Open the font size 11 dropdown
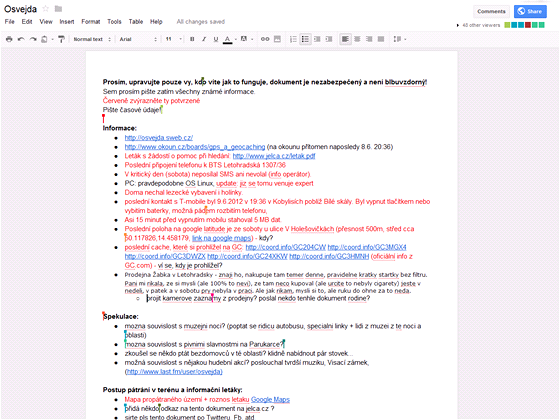 pyautogui.click(x=174, y=39)
